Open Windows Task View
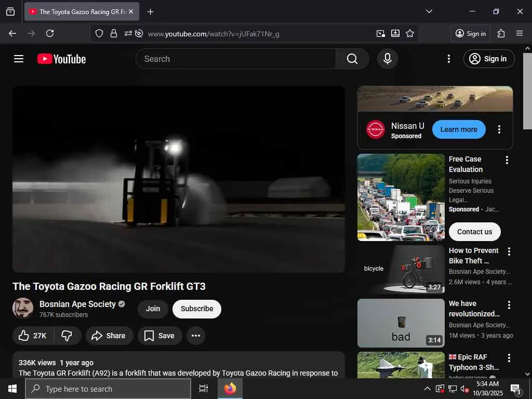Viewport: 532px width, 399px height. pos(204,389)
